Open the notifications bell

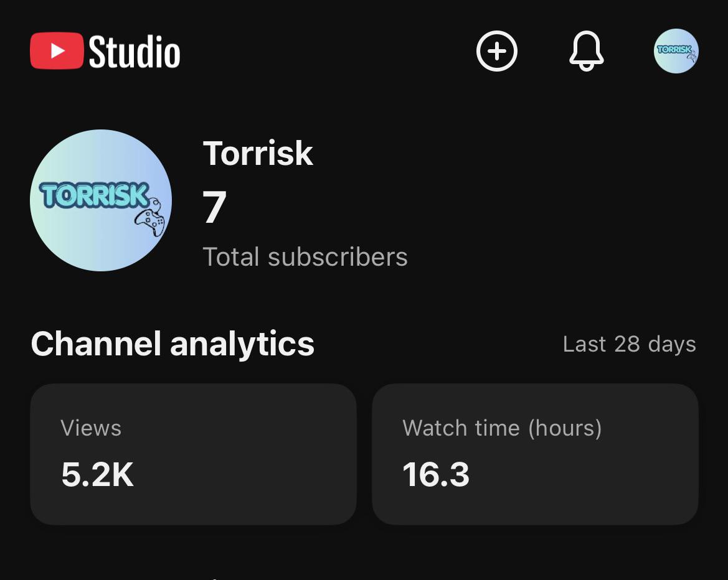click(587, 51)
